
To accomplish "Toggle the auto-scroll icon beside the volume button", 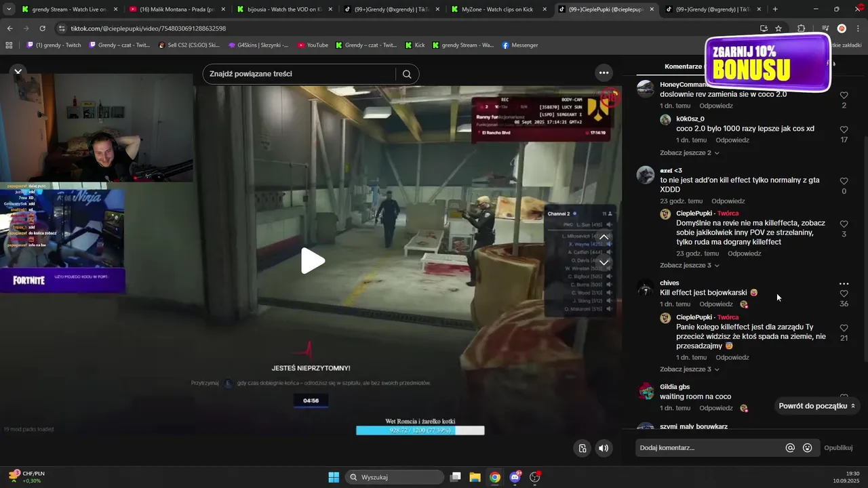I will coord(583,448).
